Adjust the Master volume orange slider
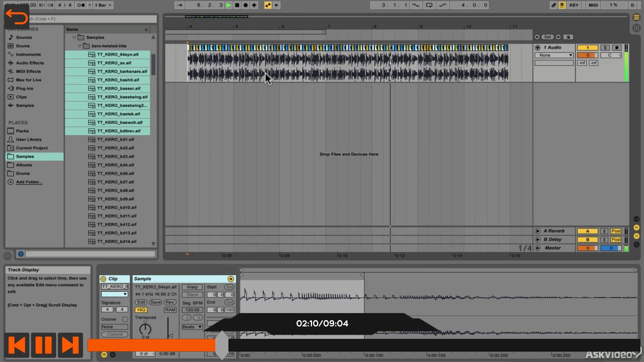This screenshot has width=644, height=362. [587, 248]
